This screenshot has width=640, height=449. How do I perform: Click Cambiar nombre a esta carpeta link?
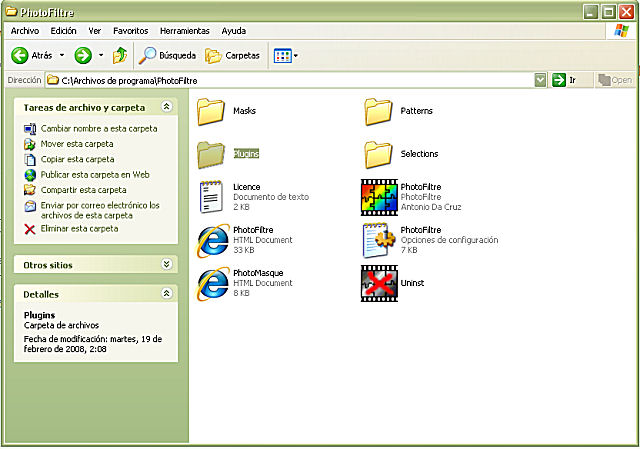(x=99, y=129)
